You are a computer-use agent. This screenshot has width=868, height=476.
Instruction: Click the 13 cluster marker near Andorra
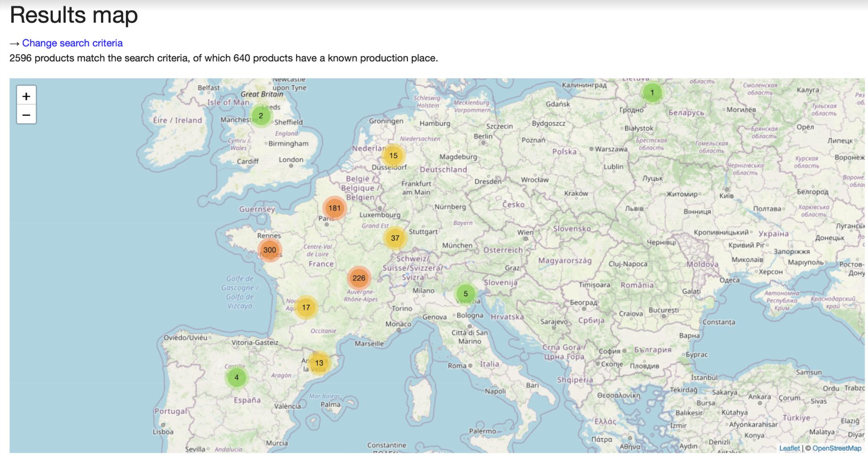pos(319,363)
